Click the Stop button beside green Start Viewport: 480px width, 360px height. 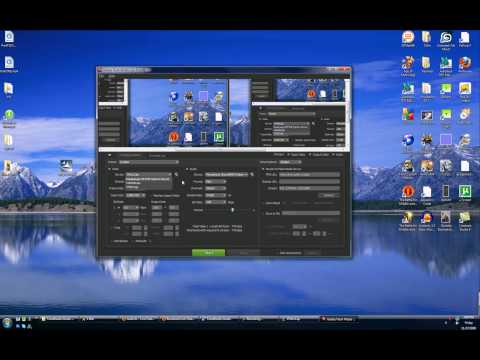(x=244, y=253)
